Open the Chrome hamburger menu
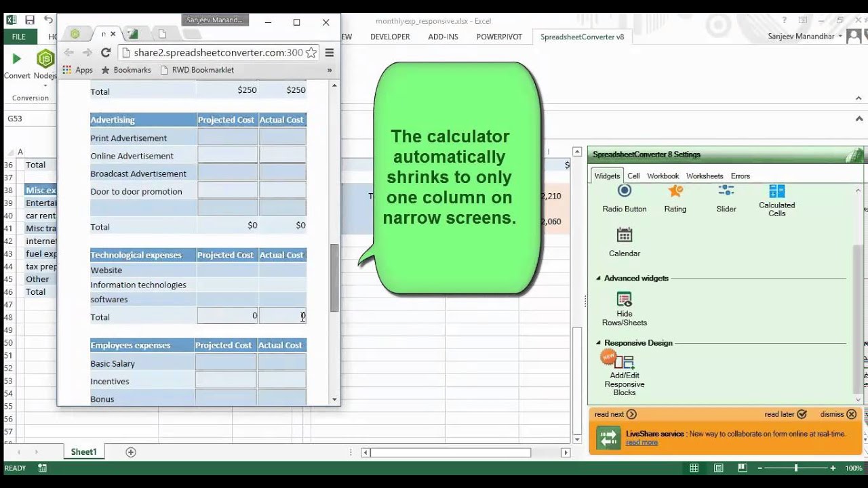 (x=330, y=52)
